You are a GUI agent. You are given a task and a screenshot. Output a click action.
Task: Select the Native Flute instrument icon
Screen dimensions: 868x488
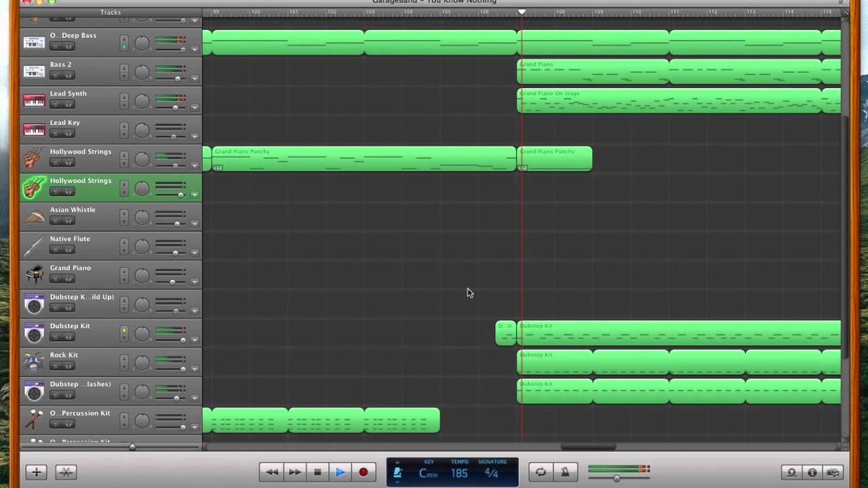34,246
